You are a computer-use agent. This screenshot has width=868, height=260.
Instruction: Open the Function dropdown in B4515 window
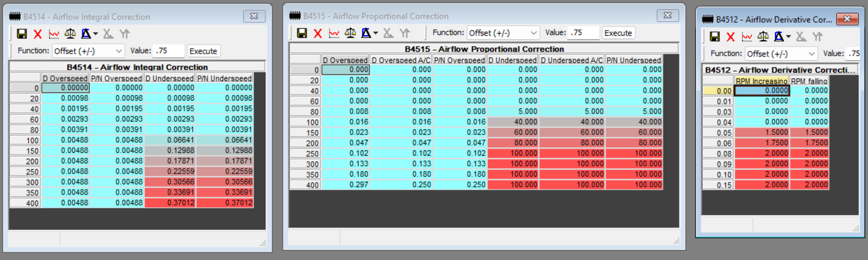(503, 33)
